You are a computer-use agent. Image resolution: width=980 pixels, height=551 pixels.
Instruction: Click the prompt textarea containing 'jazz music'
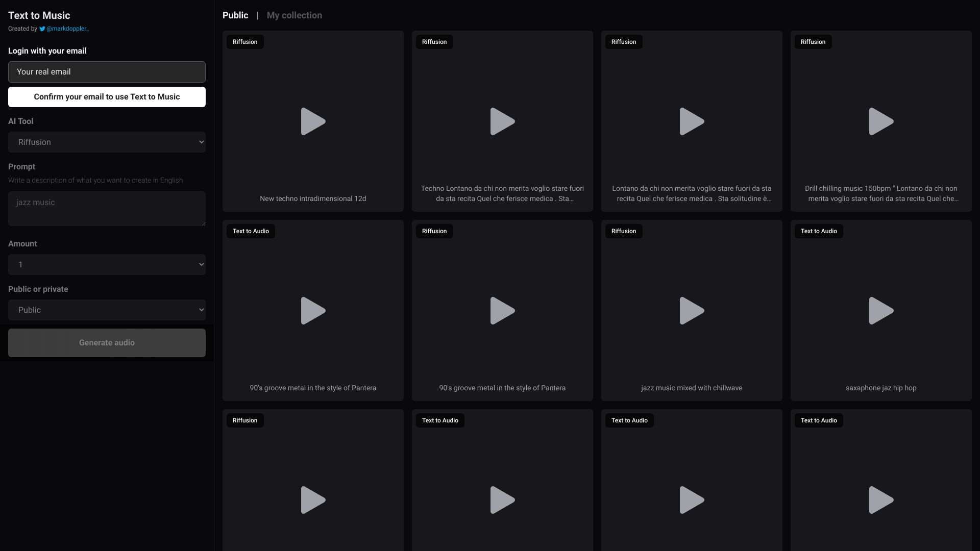107,208
